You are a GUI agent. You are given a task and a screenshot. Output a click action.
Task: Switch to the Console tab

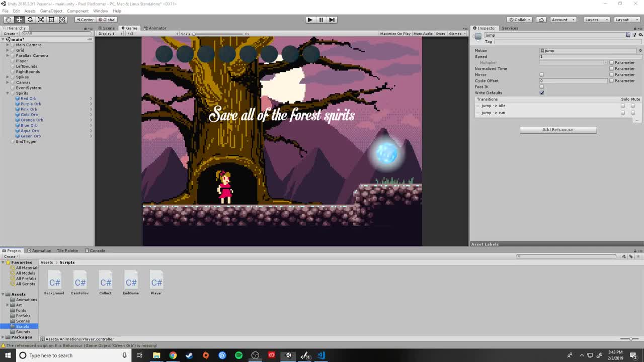(95, 250)
